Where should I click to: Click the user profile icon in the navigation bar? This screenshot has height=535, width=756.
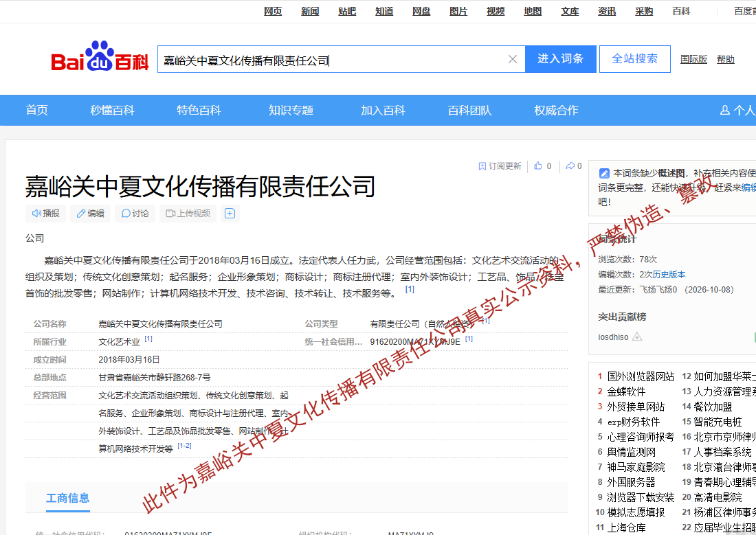(724, 111)
